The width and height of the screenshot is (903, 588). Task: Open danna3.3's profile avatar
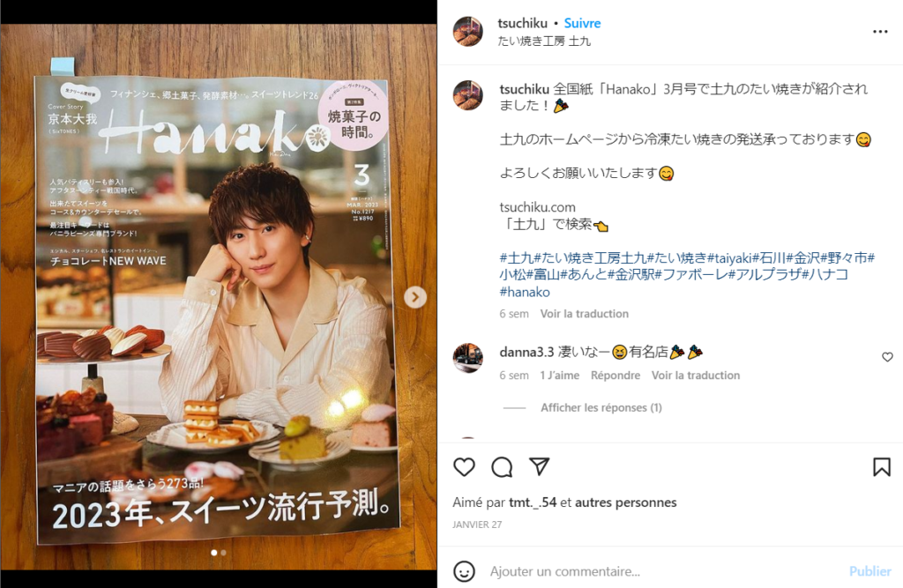pyautogui.click(x=468, y=358)
